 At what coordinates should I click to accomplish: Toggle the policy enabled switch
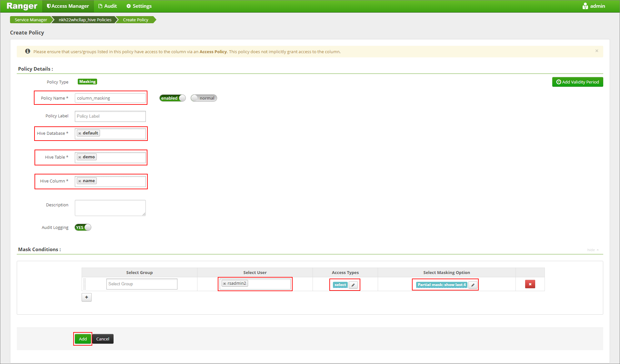click(x=171, y=98)
